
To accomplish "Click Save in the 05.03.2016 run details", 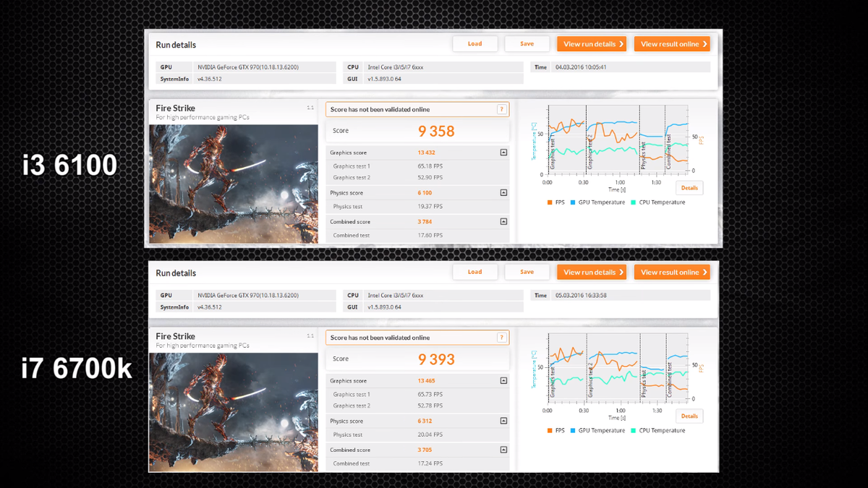I will pos(527,272).
